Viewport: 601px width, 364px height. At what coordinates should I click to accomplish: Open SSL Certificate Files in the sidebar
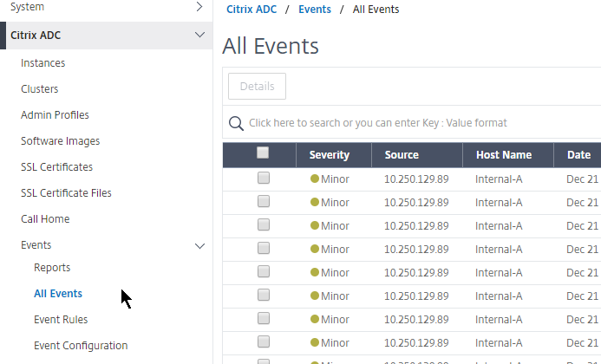click(x=66, y=193)
